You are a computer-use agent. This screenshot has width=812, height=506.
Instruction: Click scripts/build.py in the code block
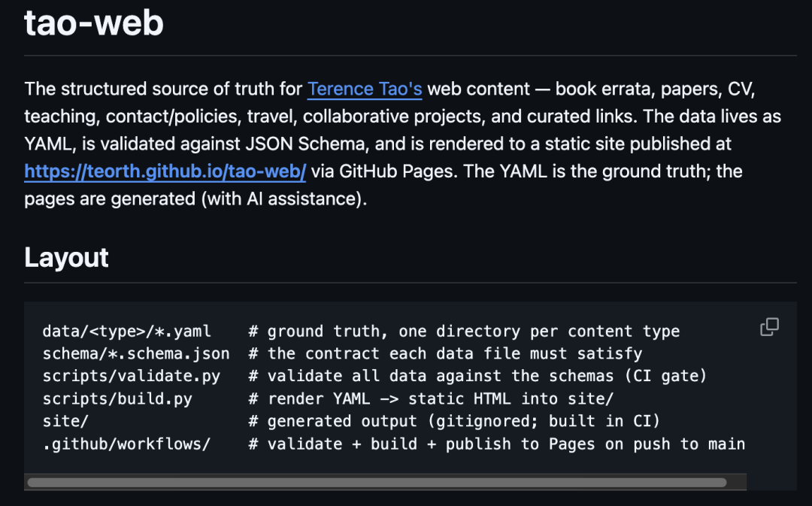(117, 398)
